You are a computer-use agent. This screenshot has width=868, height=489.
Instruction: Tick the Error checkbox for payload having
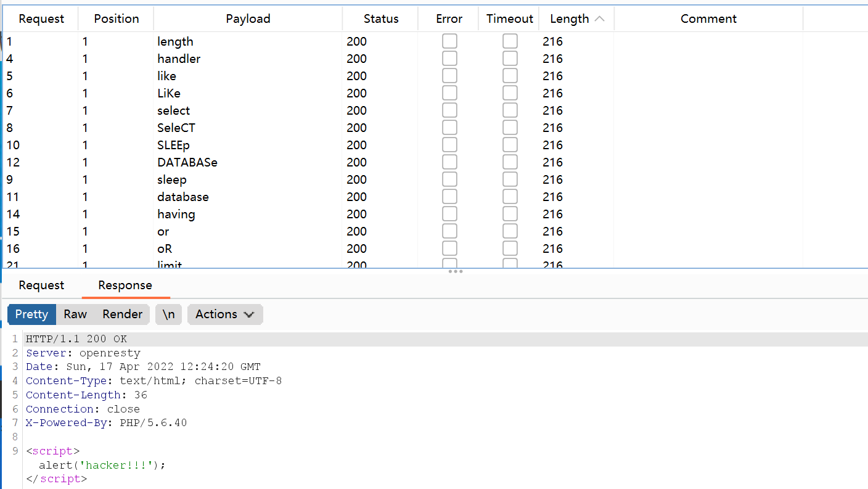click(449, 214)
